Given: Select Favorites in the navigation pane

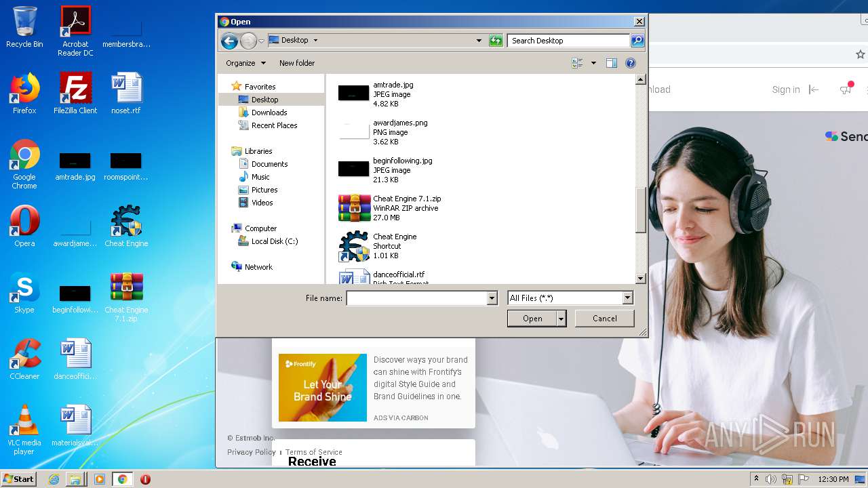Looking at the screenshot, I should (x=260, y=87).
